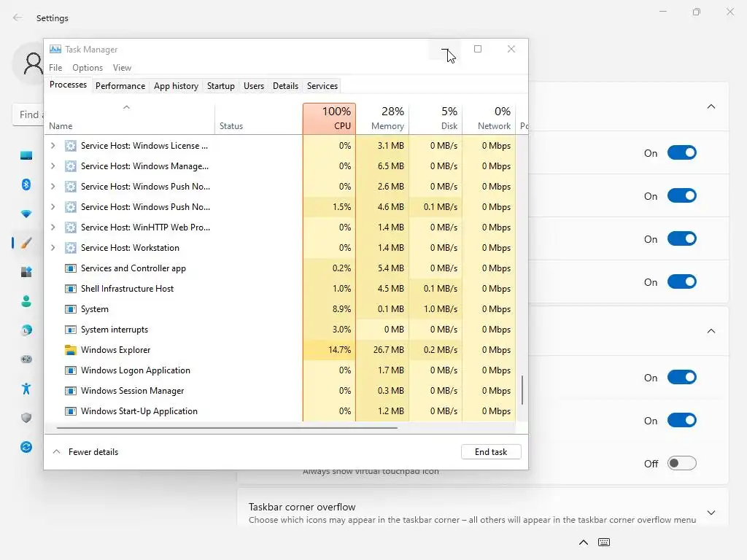Viewport: 747px width, 560px height.
Task: Switch to the Startup tab
Action: point(220,86)
